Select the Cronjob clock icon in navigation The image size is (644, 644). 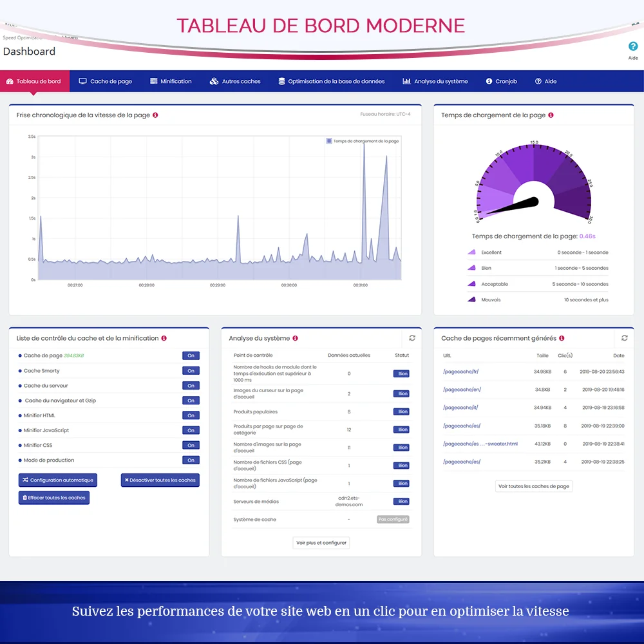(488, 81)
